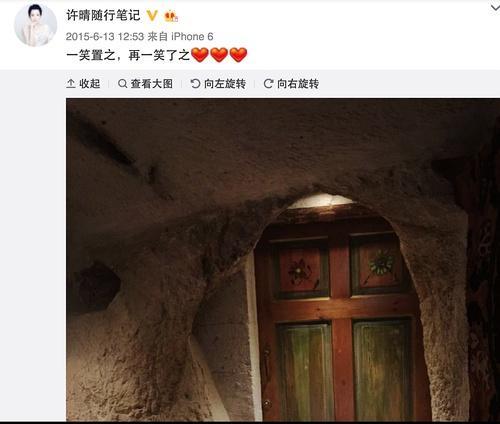
Task: Open the 许晴随行笔记 profile name link
Action: 103,15
